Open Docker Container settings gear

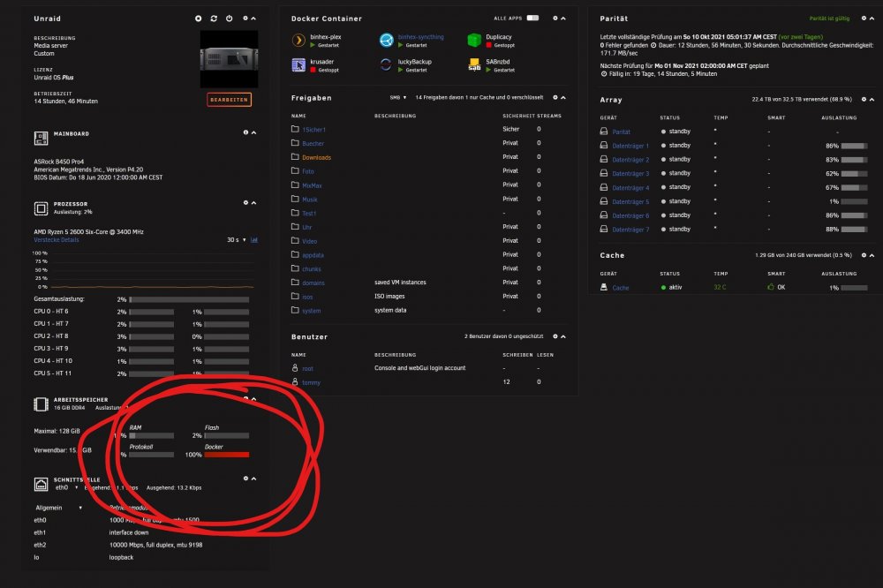(x=555, y=19)
